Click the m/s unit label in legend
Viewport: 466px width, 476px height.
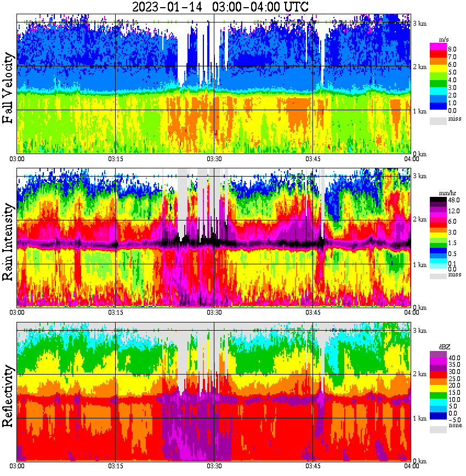(x=444, y=40)
